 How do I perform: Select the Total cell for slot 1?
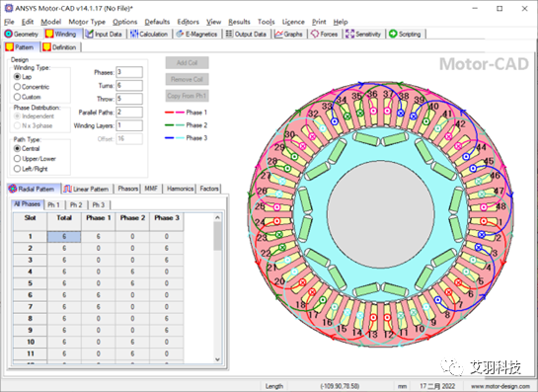tap(64, 237)
